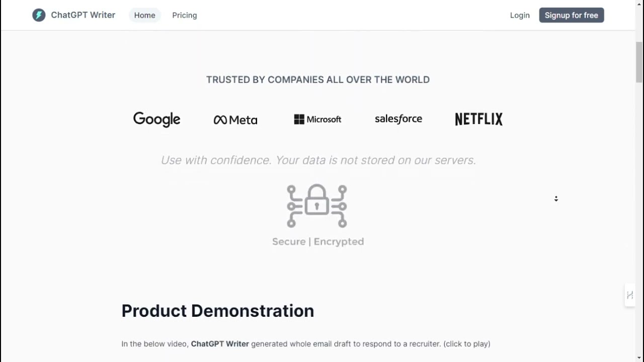Click the Netflix company logo

(x=478, y=119)
